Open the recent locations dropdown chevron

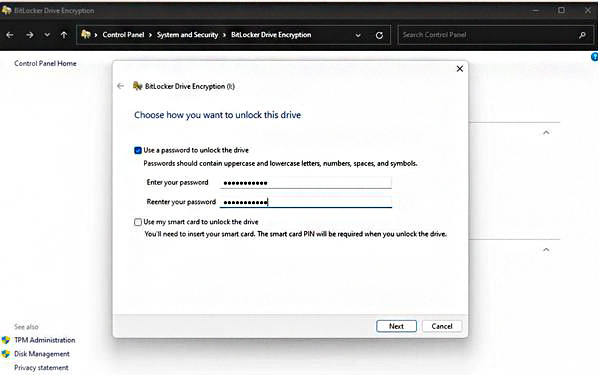[x=47, y=35]
